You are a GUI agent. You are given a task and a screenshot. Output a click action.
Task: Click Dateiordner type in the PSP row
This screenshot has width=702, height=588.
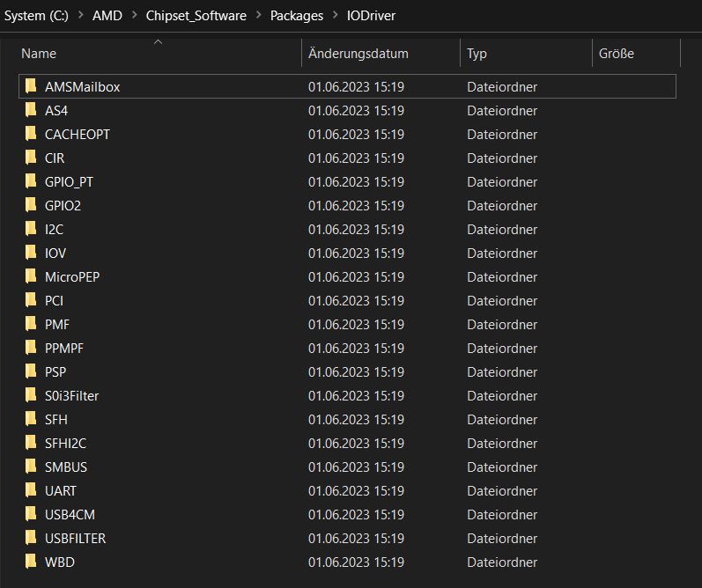502,371
